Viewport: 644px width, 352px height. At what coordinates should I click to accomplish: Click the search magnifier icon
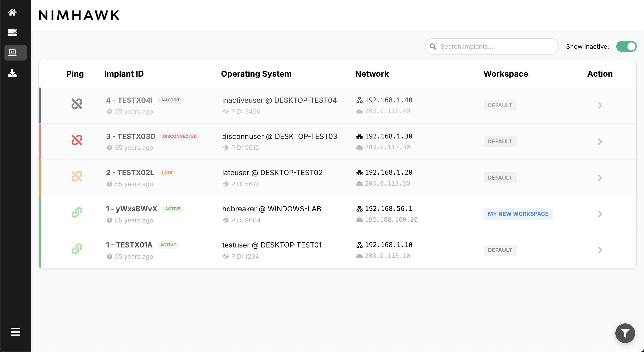[433, 46]
